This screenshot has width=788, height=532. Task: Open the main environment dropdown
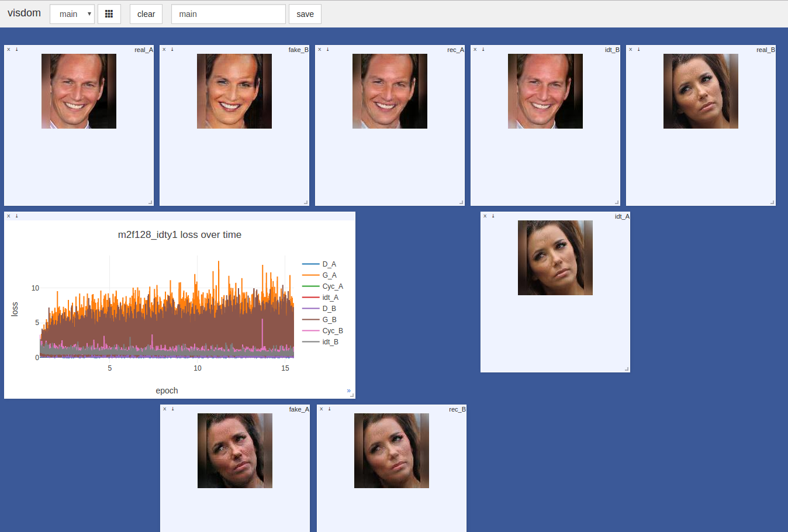click(72, 14)
